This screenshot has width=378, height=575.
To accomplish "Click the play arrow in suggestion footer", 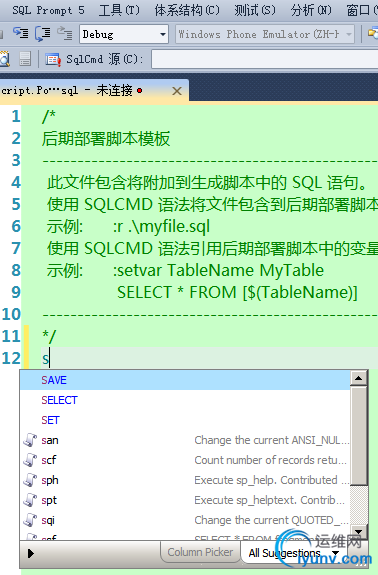I will click(31, 553).
